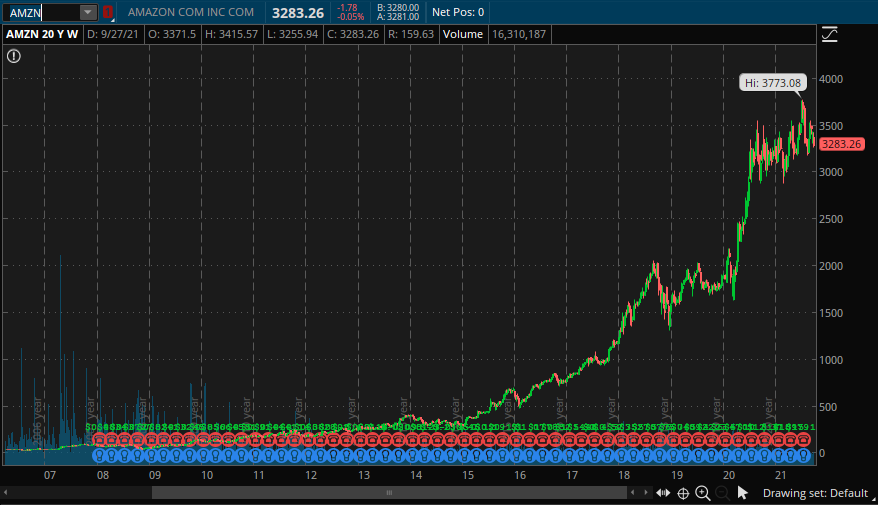This screenshot has width=878, height=505.
Task: Open the Drawing set: Default menu
Action: [815, 493]
